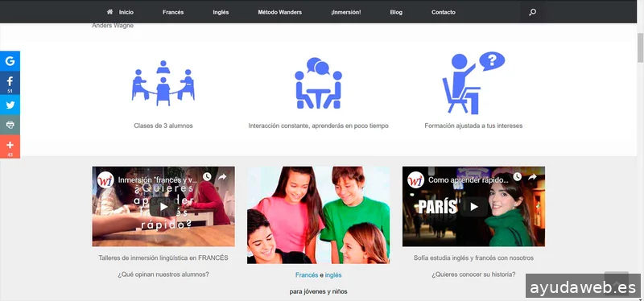
Task: Click the page vertical scrollbar thumb
Action: pyautogui.click(x=640, y=47)
